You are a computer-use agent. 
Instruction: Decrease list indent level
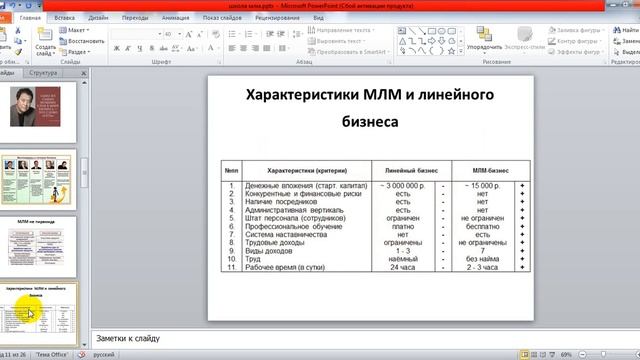270,34
